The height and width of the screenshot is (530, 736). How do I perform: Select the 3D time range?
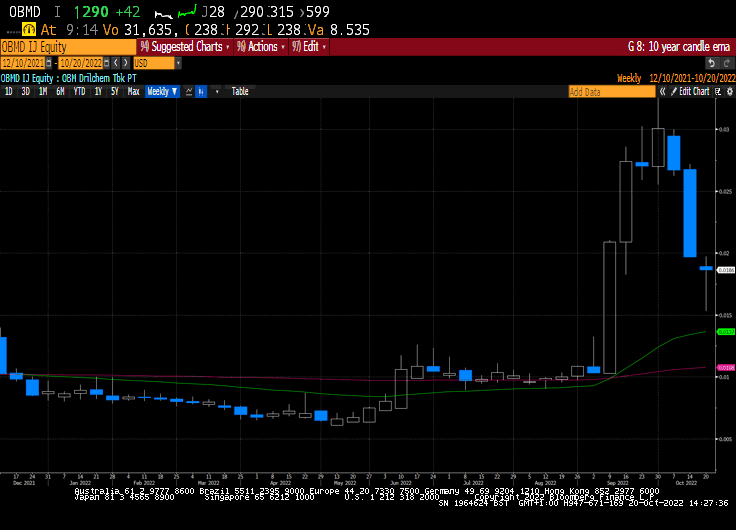[25, 92]
